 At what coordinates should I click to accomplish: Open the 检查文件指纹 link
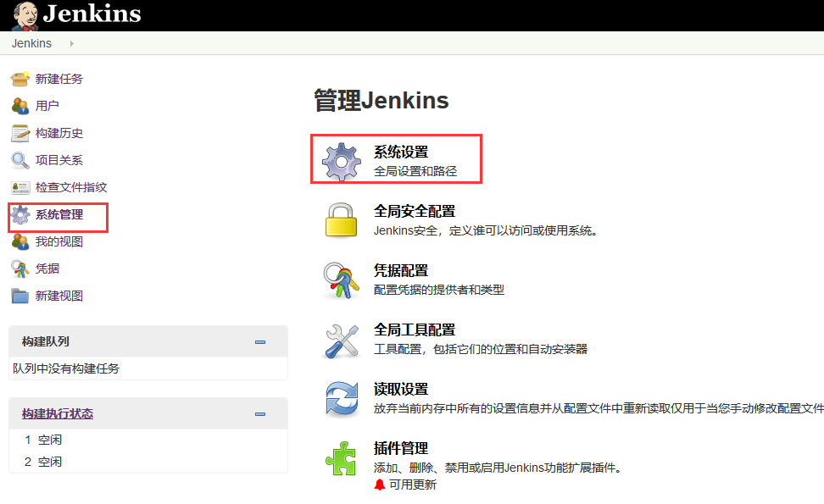click(x=71, y=187)
